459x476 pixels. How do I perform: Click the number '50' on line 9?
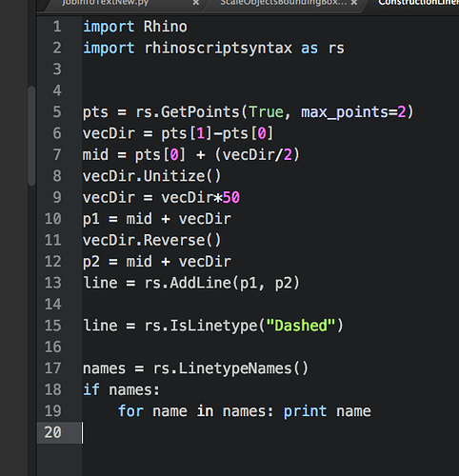pyautogui.click(x=231, y=197)
